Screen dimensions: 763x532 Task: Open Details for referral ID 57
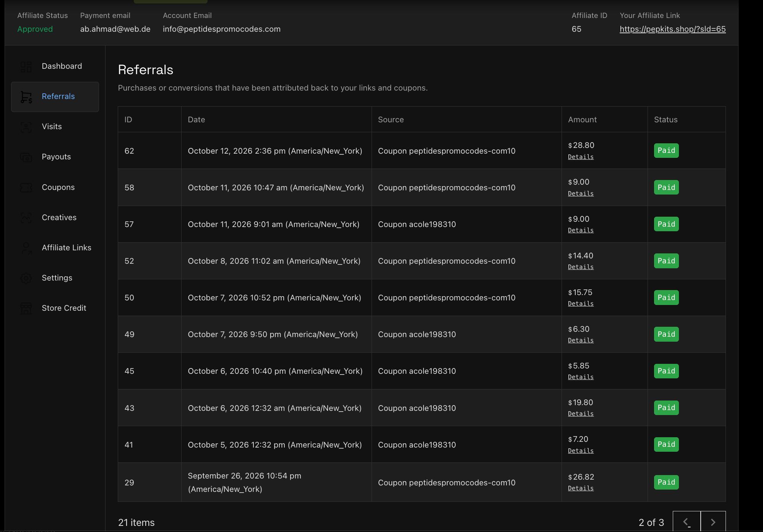pos(581,230)
